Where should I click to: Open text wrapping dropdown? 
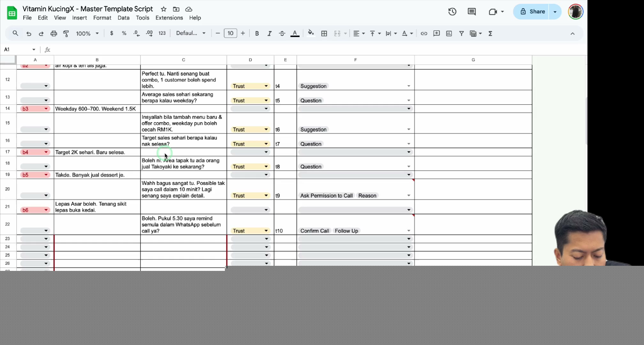pos(391,33)
